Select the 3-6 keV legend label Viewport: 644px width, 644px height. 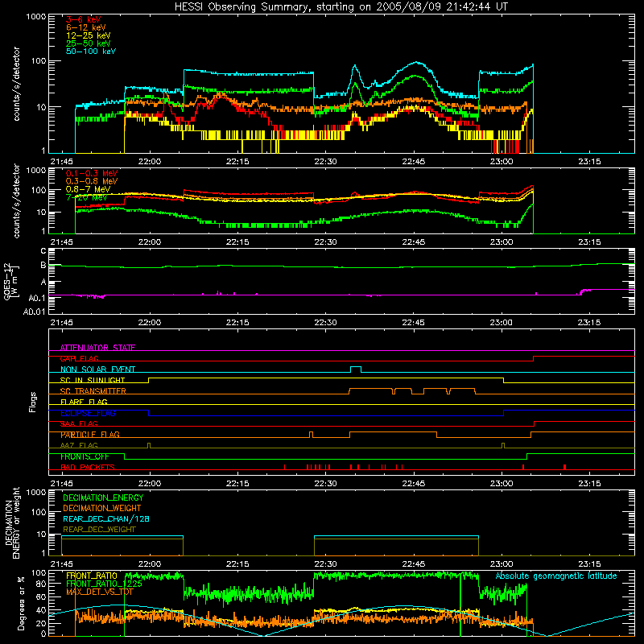click(83, 19)
